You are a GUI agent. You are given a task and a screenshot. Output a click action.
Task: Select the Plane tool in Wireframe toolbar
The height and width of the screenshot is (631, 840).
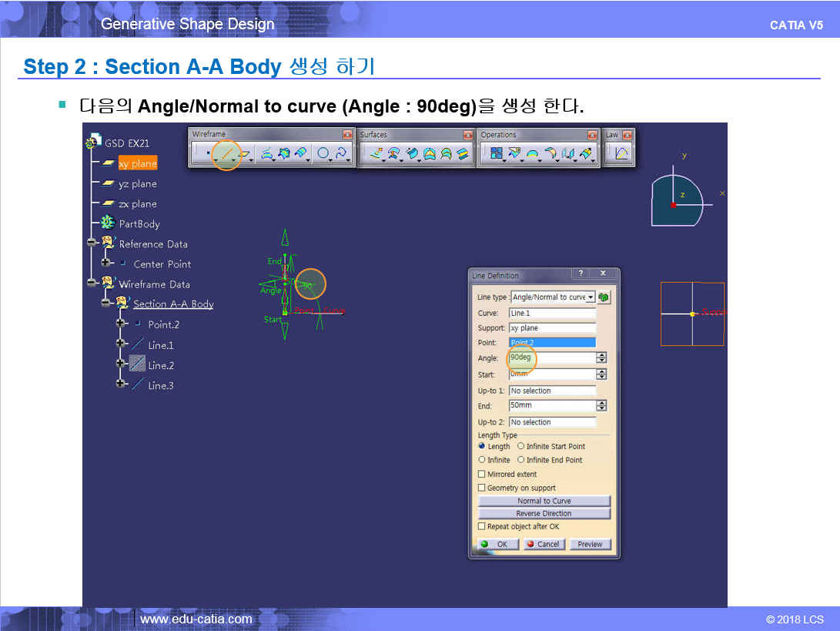(245, 155)
